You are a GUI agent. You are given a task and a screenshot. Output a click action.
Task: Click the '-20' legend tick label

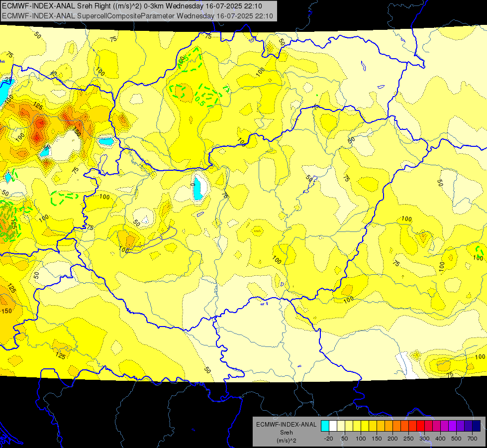coord(329,439)
